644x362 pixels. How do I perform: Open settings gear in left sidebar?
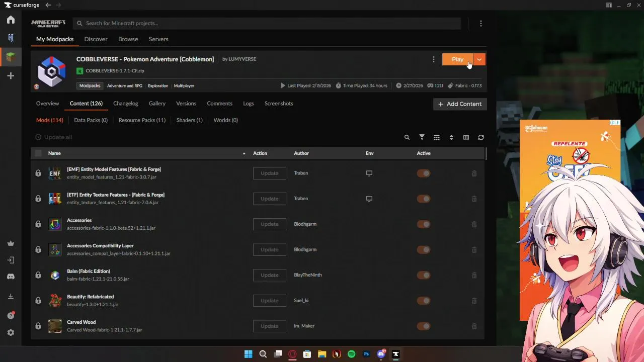tap(11, 332)
